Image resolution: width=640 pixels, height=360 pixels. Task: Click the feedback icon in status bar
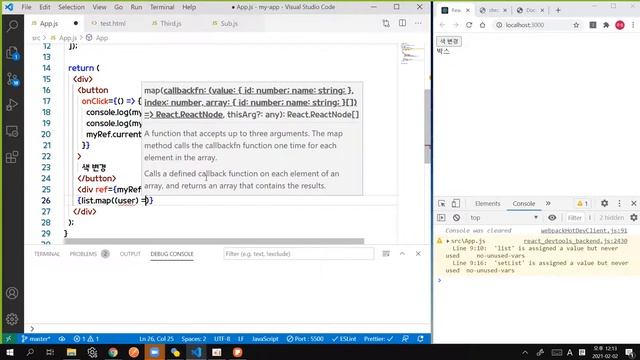(x=405, y=339)
